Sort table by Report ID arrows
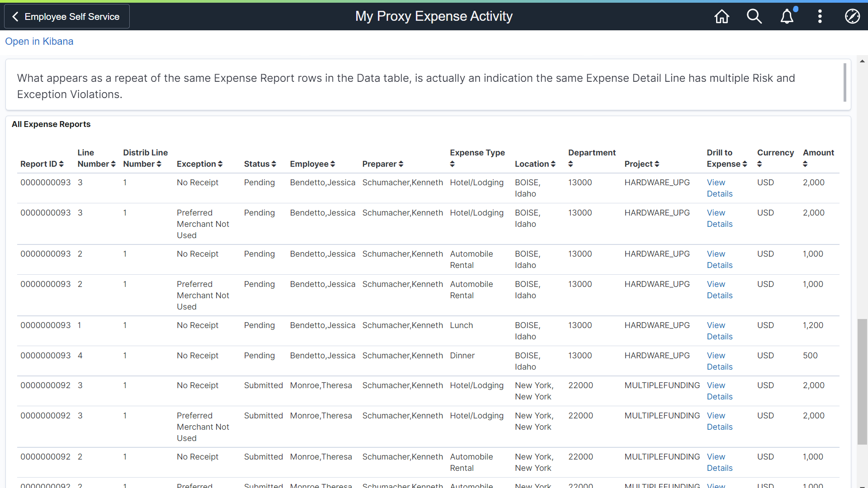This screenshot has width=868, height=488. [x=61, y=164]
